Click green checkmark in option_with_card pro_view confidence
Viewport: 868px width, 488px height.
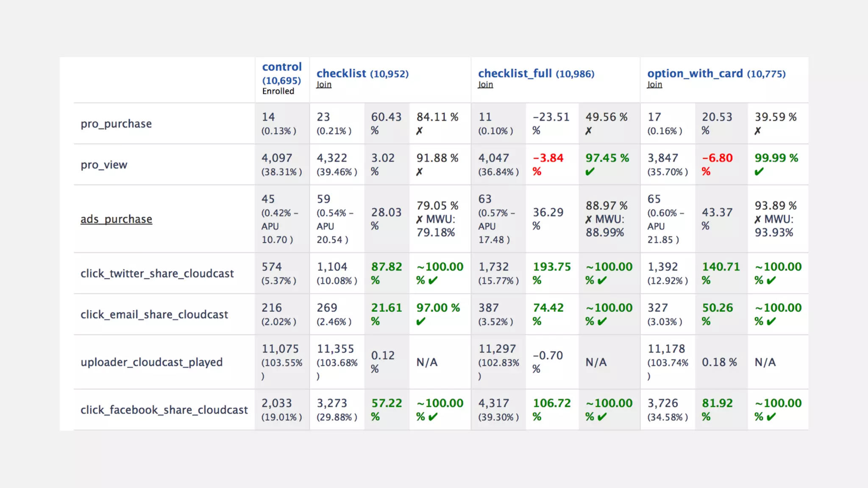pos(759,172)
